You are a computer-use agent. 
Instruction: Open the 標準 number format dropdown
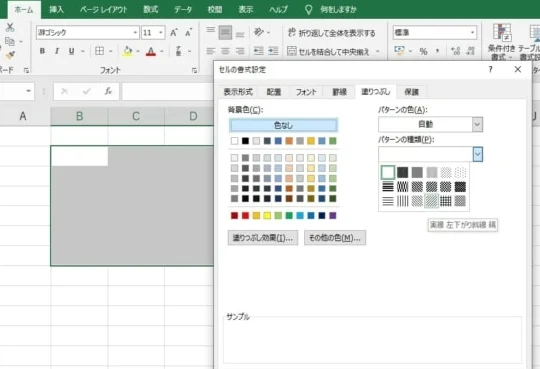click(472, 33)
